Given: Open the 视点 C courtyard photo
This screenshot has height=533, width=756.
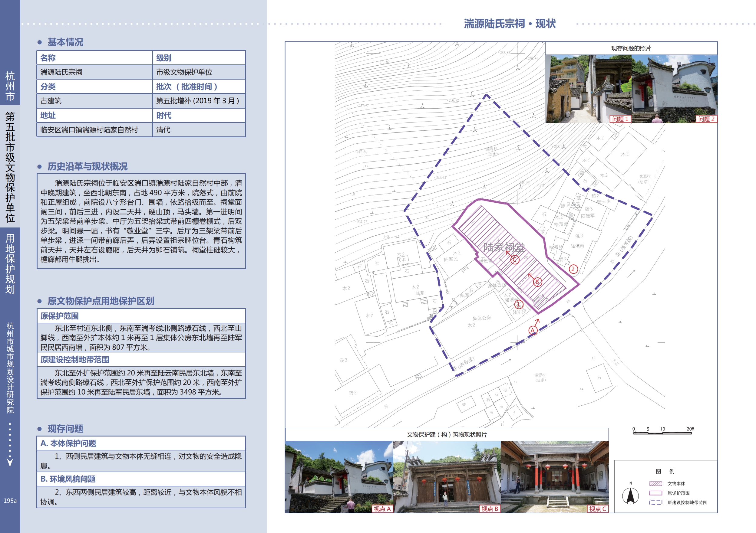Looking at the screenshot, I should pyautogui.click(x=554, y=476).
